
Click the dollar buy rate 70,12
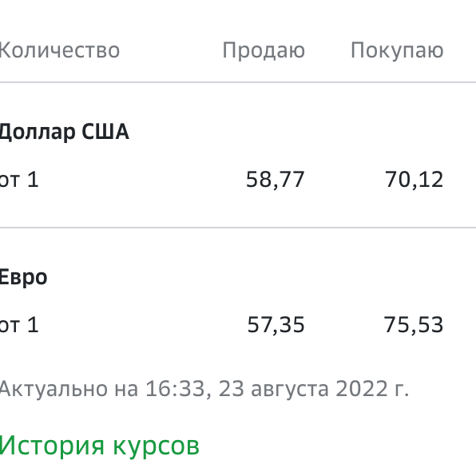414,180
